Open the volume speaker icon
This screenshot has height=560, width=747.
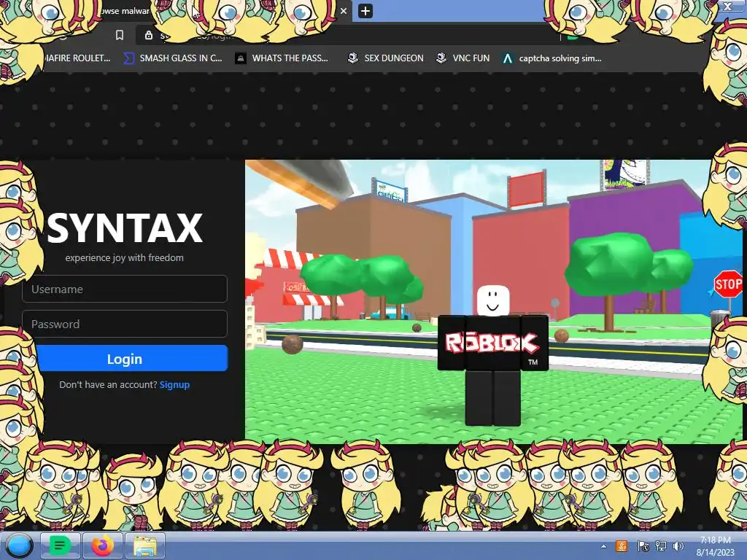coord(678,546)
